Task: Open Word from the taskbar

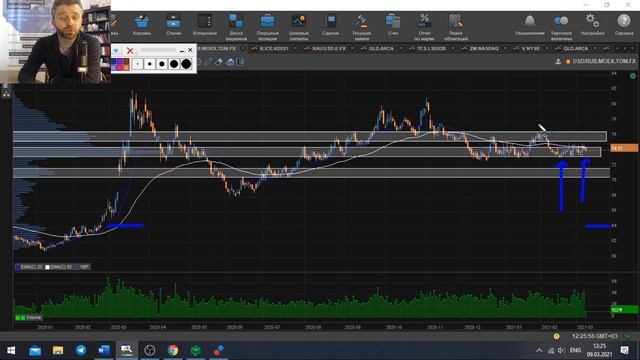Action: (x=104, y=350)
